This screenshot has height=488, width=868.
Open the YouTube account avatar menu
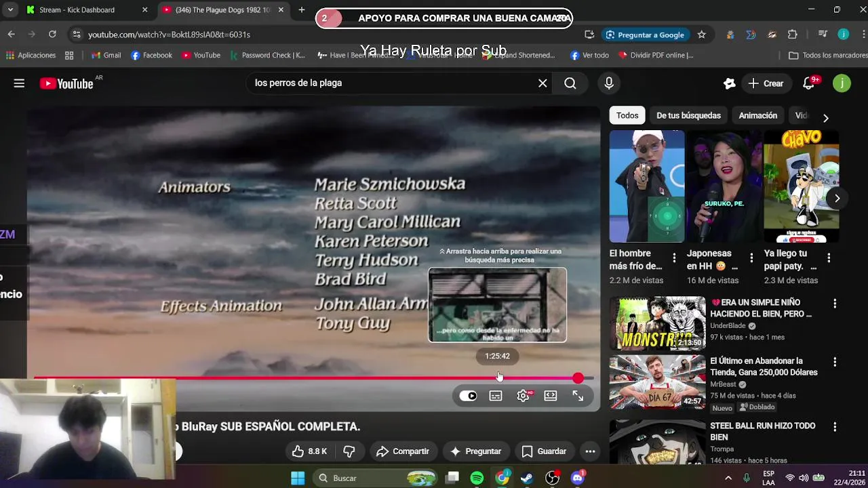click(842, 83)
